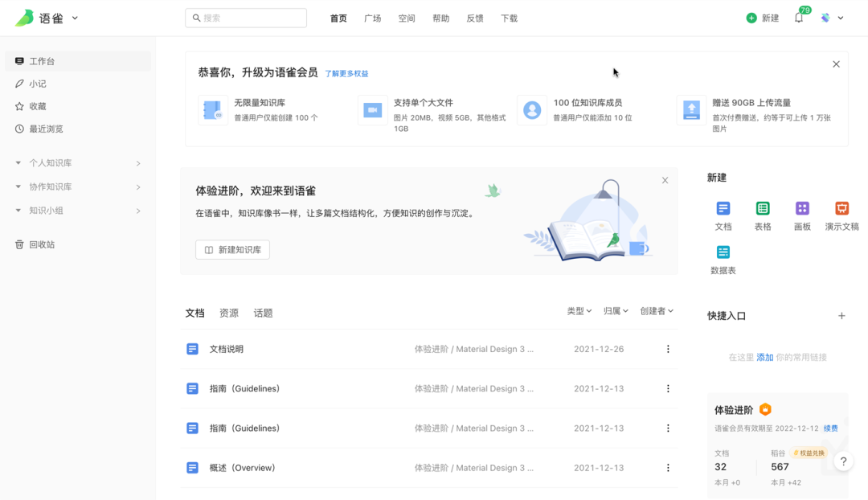
Task: Click the 新建知识库 button
Action: tap(232, 250)
